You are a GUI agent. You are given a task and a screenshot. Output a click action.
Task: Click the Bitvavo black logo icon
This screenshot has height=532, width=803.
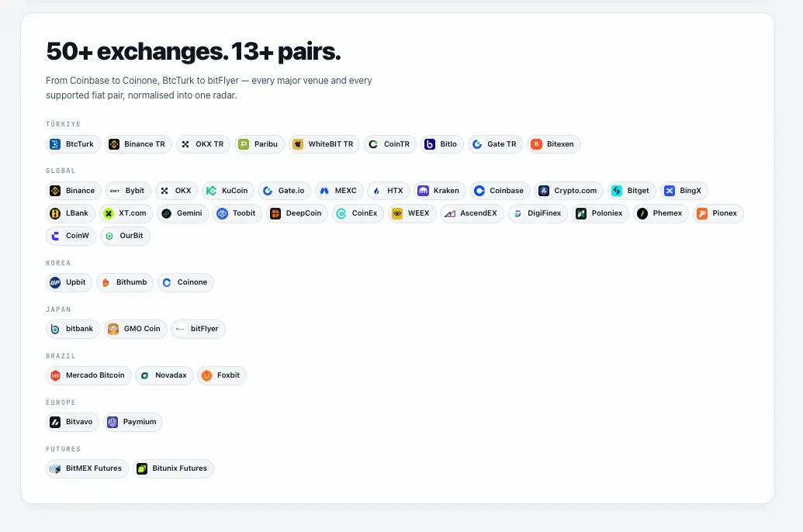click(55, 423)
